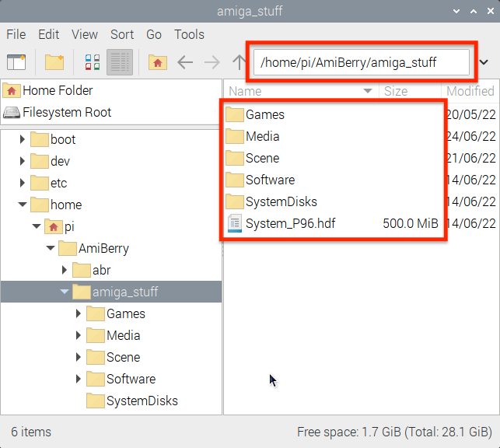
Task: Expand the etc folder in tree
Action: [22, 183]
